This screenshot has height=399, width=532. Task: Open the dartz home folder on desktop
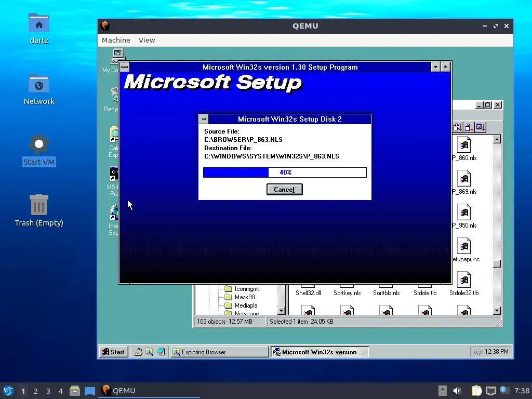[x=39, y=29]
